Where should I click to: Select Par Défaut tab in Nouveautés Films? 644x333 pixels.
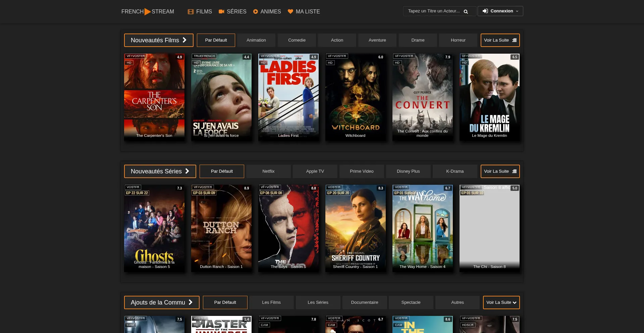(x=216, y=40)
